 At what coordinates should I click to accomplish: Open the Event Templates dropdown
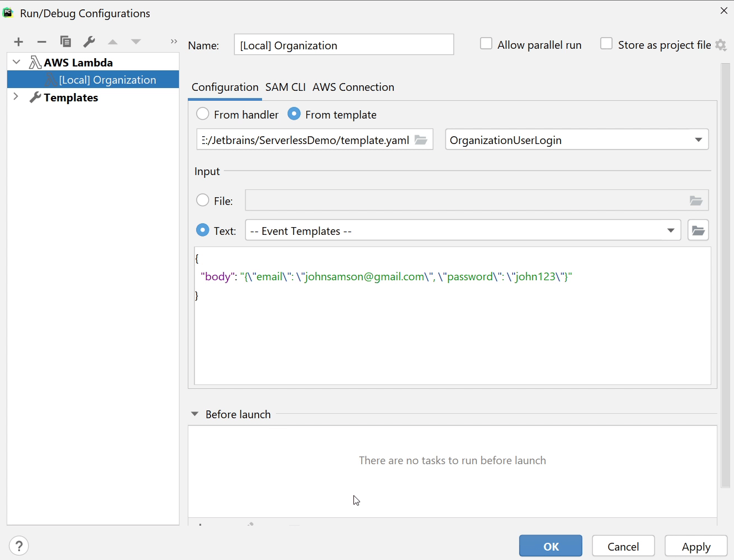[670, 230]
